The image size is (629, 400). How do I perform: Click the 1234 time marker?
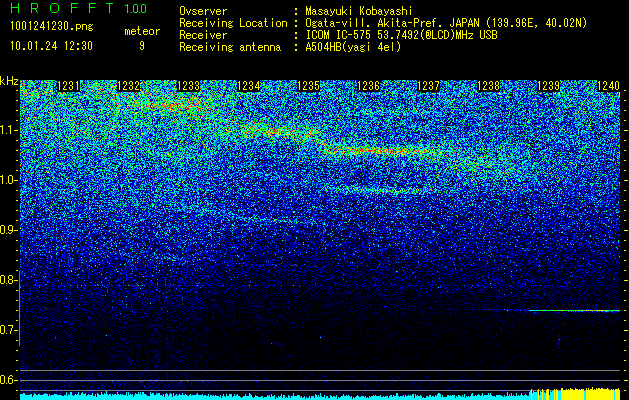[249, 86]
